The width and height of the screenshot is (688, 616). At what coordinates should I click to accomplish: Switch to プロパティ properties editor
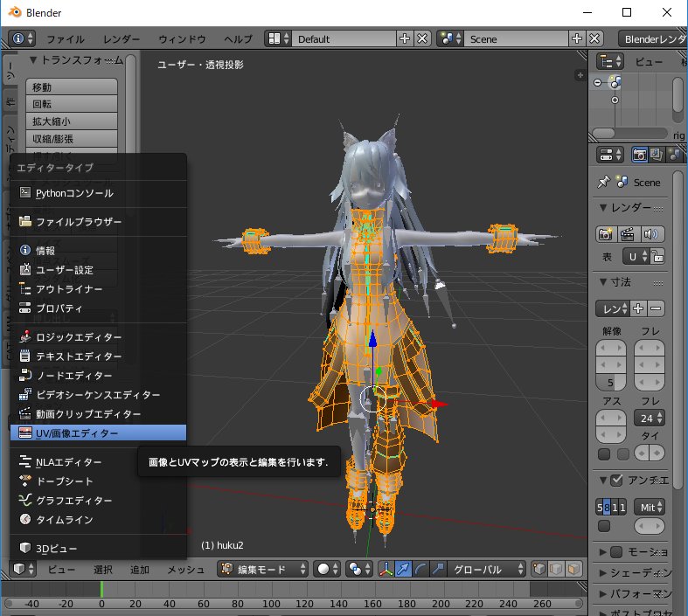coord(98,308)
